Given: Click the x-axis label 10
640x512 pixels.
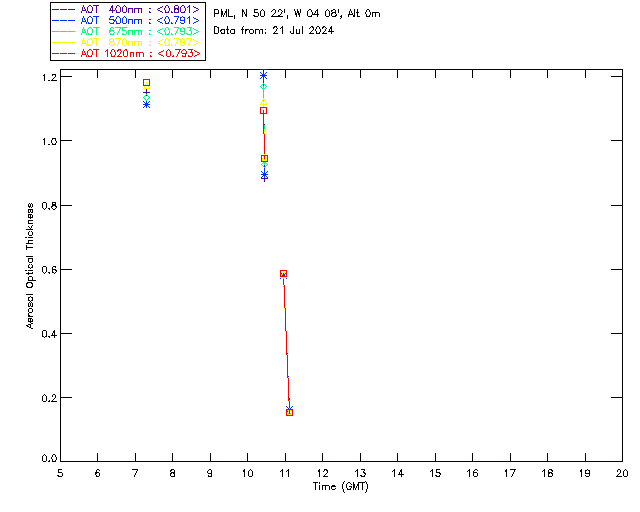Looking at the screenshot, I should [247, 473].
